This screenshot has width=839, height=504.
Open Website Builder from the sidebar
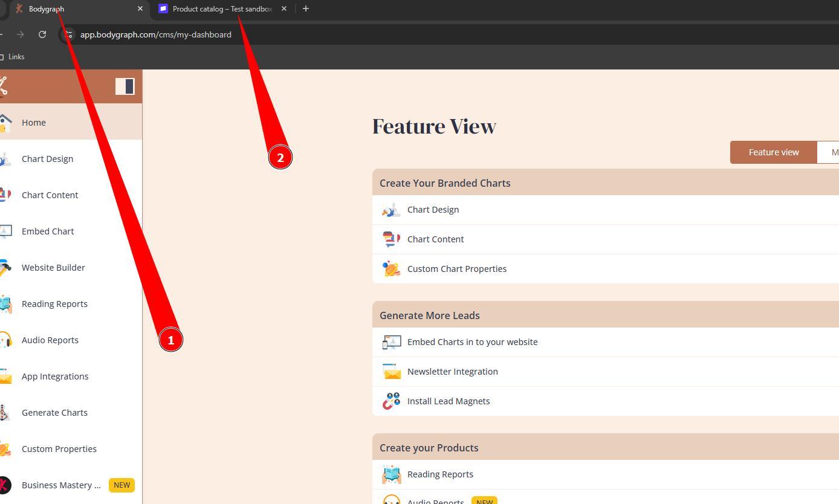(x=53, y=268)
